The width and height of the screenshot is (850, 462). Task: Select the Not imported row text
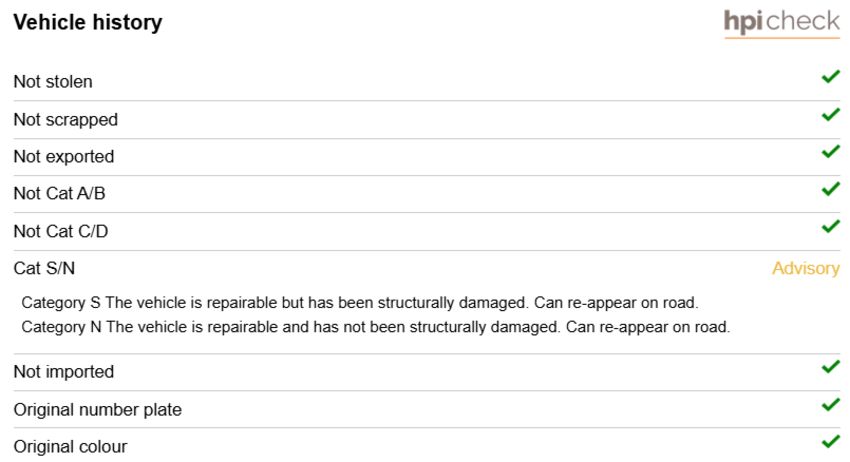[x=64, y=372]
